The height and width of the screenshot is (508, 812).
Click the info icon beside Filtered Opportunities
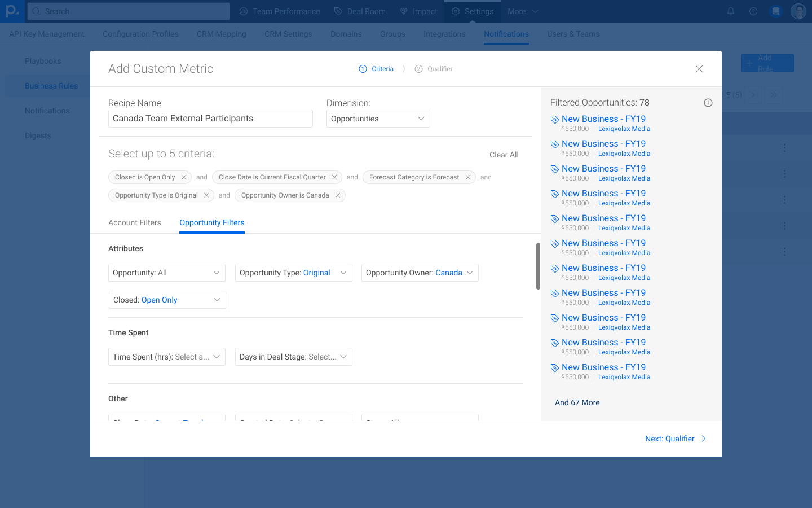click(708, 103)
